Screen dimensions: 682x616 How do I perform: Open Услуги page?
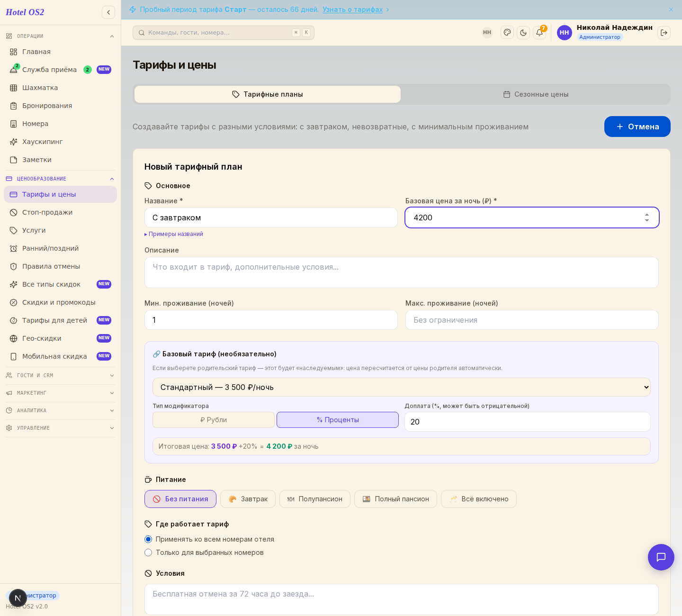(60, 230)
